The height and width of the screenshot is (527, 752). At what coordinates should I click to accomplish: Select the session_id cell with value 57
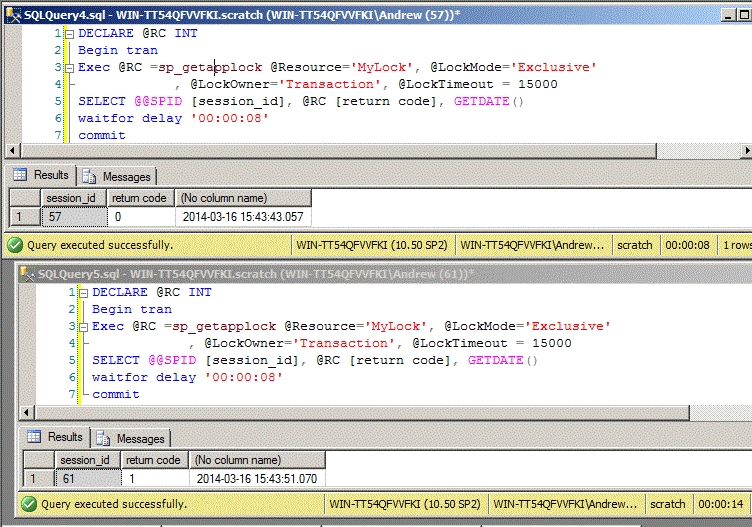[x=74, y=217]
